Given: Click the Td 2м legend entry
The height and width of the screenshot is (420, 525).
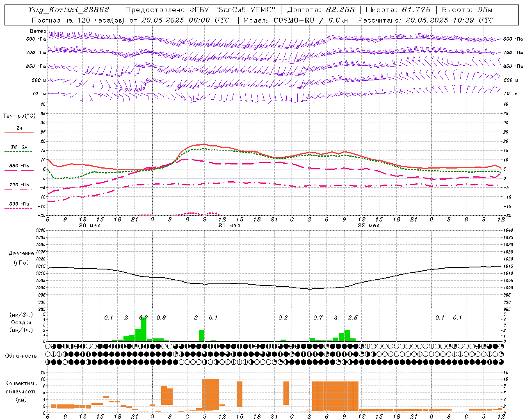Looking at the screenshot, I should click(x=19, y=147).
